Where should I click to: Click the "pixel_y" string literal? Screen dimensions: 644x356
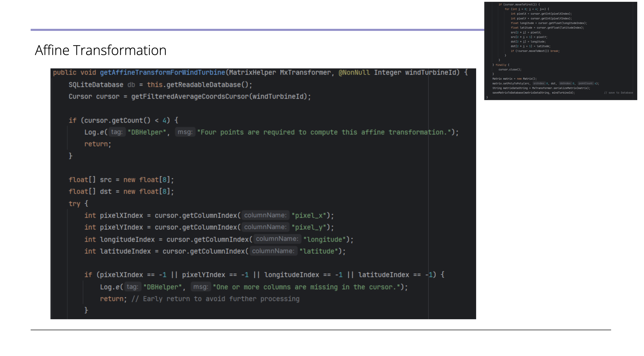[309, 227]
